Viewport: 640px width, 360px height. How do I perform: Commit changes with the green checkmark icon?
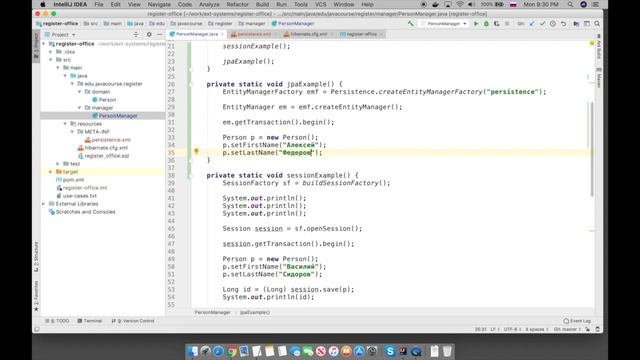tap(542, 24)
